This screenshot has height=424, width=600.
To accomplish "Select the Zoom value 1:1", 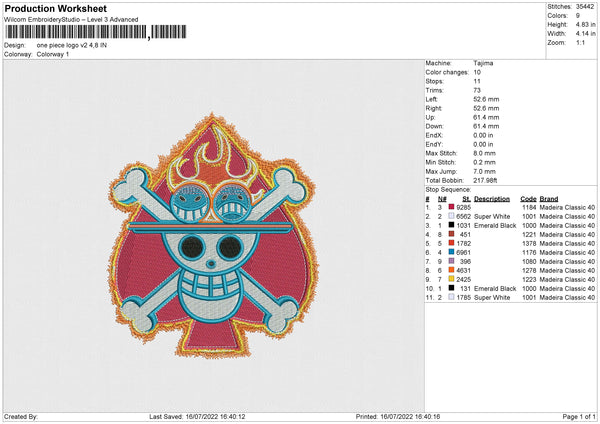I will click(x=580, y=42).
